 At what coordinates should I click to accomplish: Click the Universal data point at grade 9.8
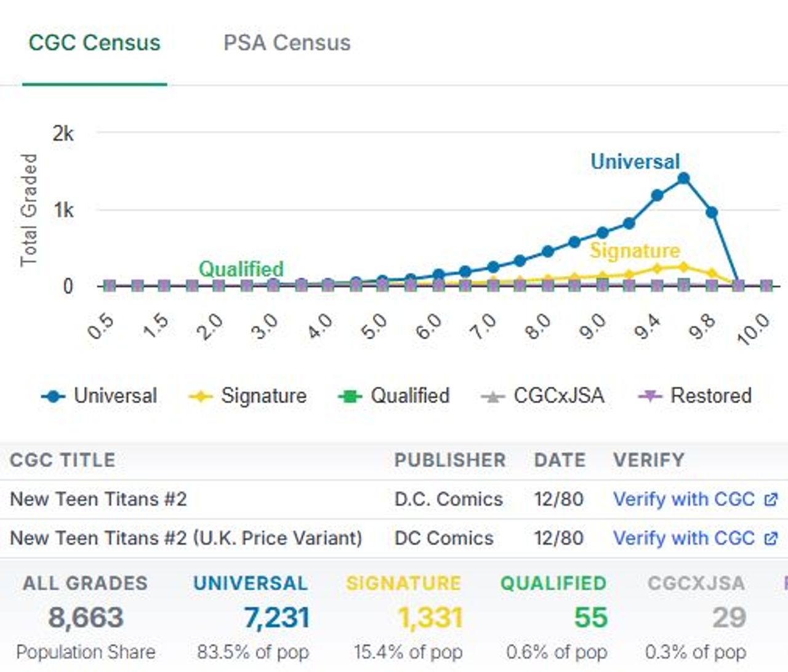(x=712, y=212)
